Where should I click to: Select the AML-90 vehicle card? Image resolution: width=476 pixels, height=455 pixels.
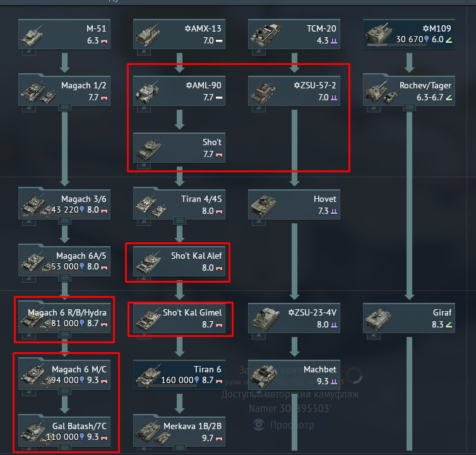pyautogui.click(x=179, y=91)
